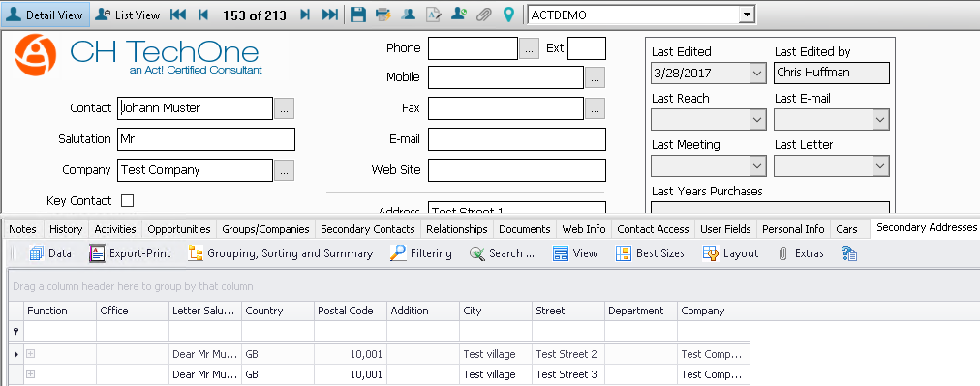This screenshot has width=980, height=386.
Task: Open the Web Info tab
Action: [584, 229]
